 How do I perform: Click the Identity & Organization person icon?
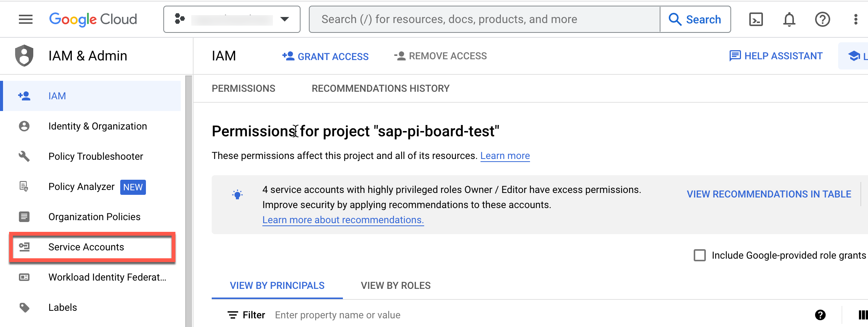24,126
